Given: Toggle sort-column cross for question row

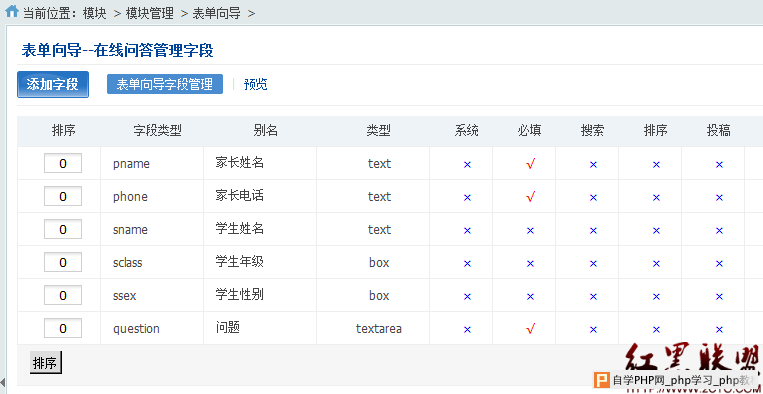Looking at the screenshot, I should [x=656, y=330].
